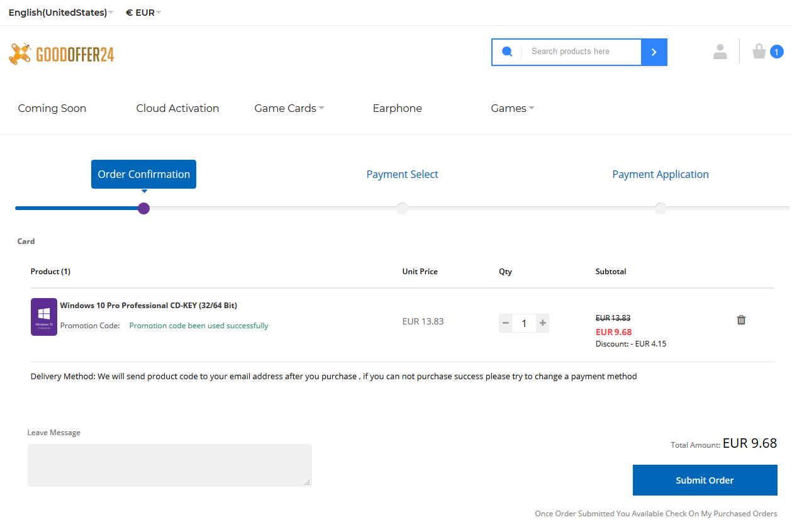The height and width of the screenshot is (532, 792).
Task: Click the Windows 10 Pro product thumbnail
Action: pyautogui.click(x=44, y=317)
